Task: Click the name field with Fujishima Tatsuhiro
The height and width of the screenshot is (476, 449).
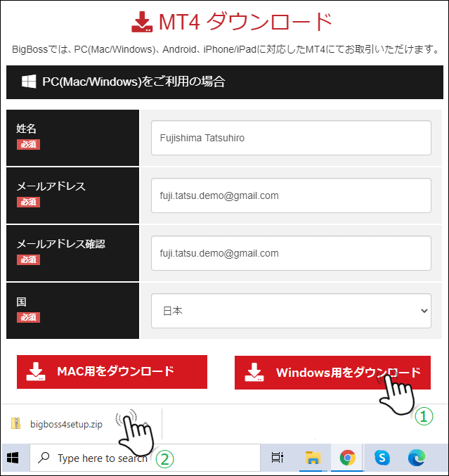Action: (x=291, y=138)
